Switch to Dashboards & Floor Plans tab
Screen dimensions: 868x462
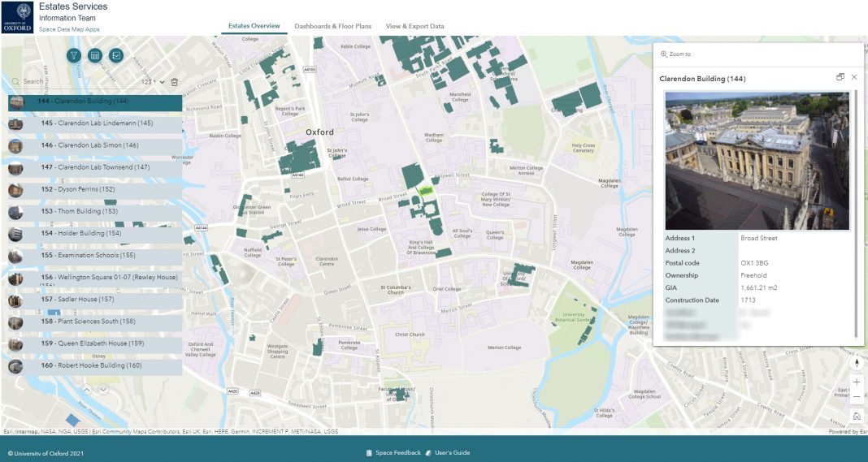(332, 26)
